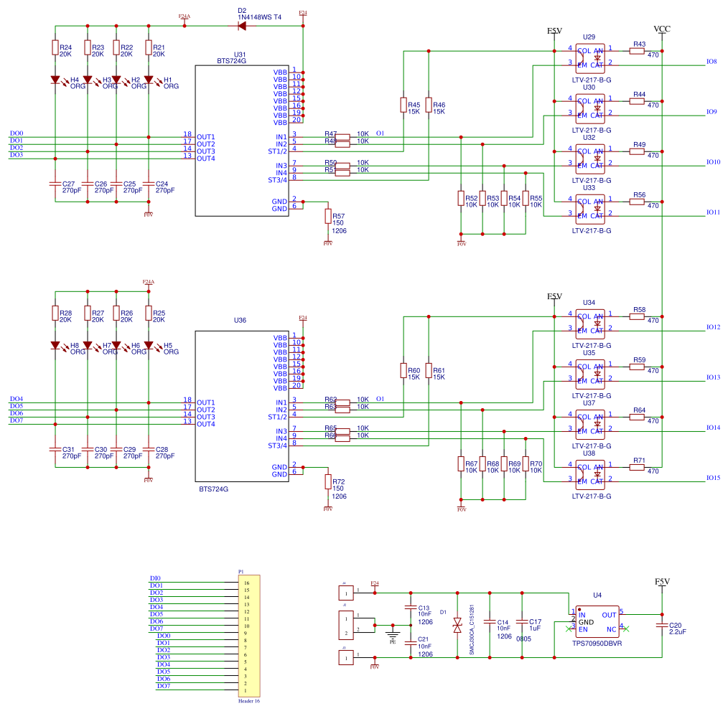Select the U36 BTS724G chip body
This screenshot has width=728, height=711.
point(242,406)
